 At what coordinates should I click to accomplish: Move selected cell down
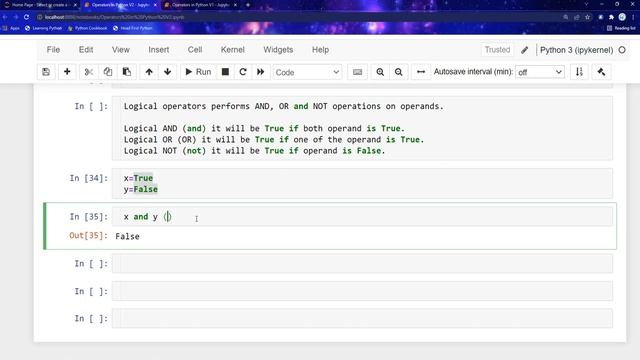[x=167, y=72]
